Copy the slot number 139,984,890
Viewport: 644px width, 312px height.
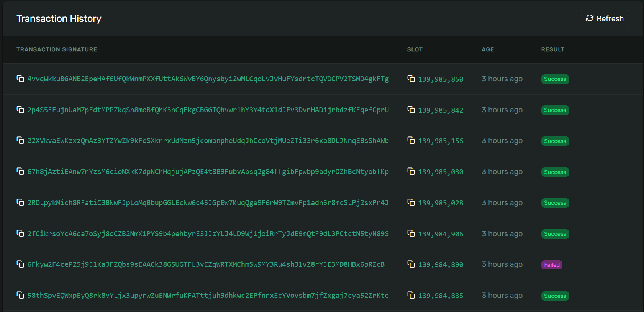coord(411,264)
